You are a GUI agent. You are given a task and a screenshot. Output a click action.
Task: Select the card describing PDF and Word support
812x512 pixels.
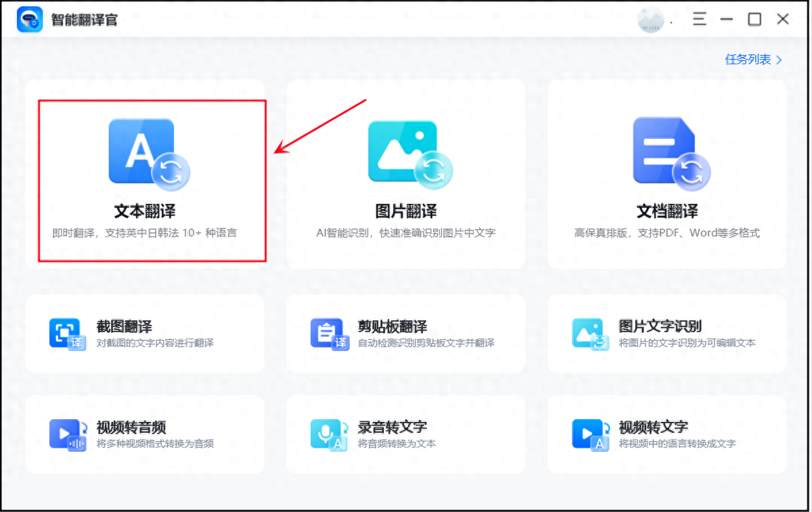coord(667,173)
